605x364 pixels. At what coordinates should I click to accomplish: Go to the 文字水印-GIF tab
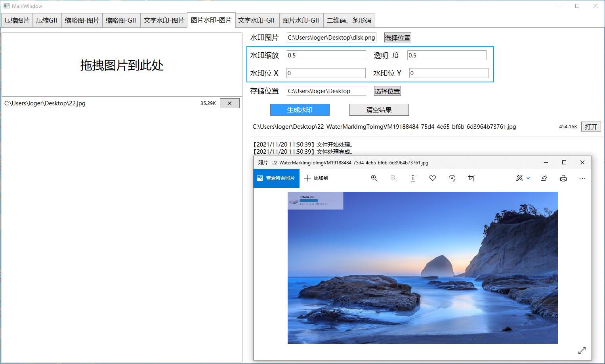pos(257,20)
